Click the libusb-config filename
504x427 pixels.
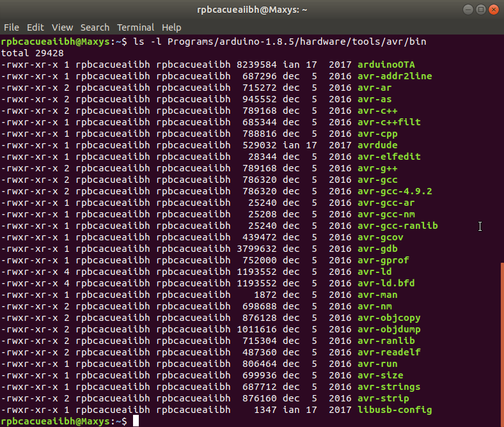395,410
